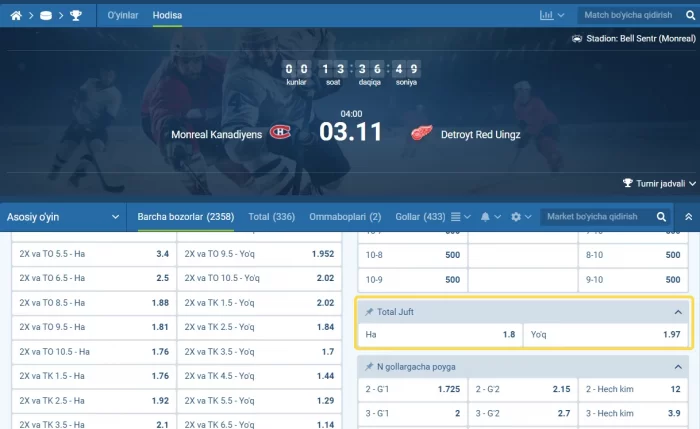This screenshot has height=429, width=700.
Task: Collapse Total Juft section chevron
Action: click(678, 312)
